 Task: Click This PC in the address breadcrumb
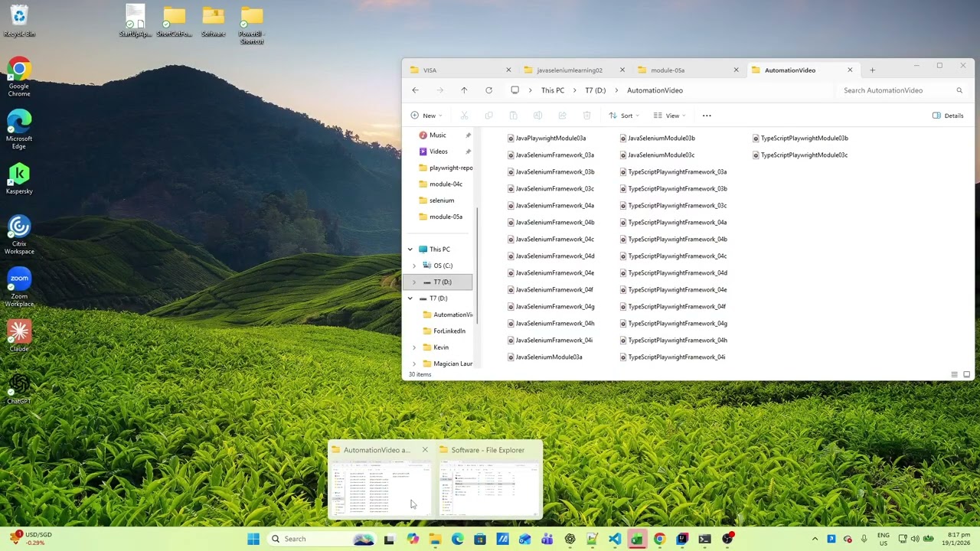point(553,90)
